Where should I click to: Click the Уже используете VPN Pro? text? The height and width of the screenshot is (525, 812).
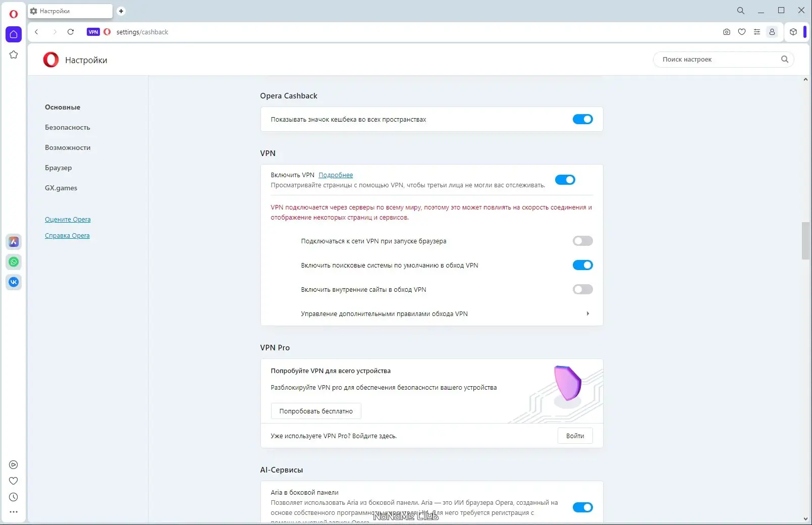[x=334, y=436]
